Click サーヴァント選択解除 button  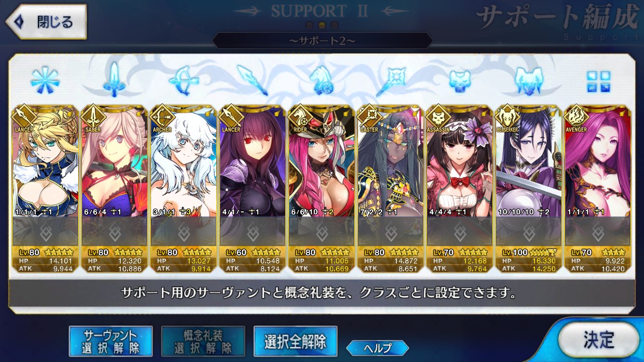pyautogui.click(x=111, y=342)
